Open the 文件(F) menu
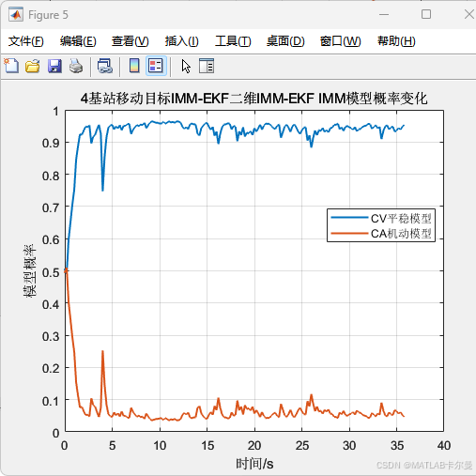Image resolution: width=476 pixels, height=476 pixels. [26, 41]
